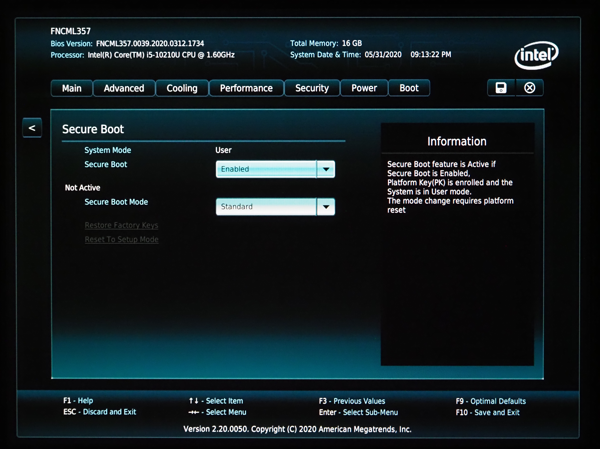The image size is (600, 449).
Task: Click the FNCML357 model title
Action: click(x=70, y=31)
